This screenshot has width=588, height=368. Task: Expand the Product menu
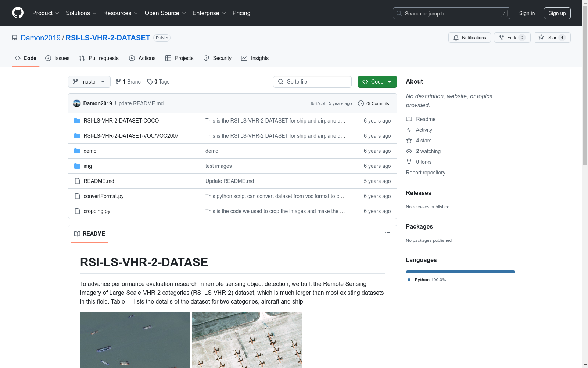46,13
